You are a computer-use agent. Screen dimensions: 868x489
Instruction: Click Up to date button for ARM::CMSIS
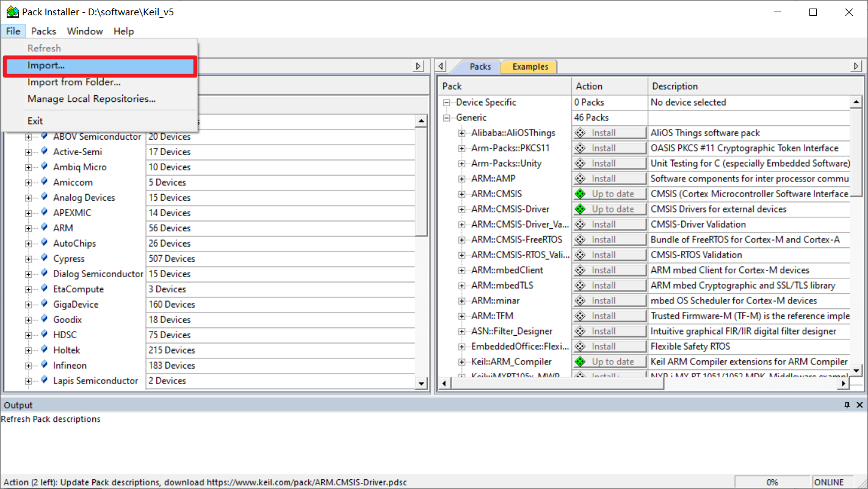click(x=609, y=194)
